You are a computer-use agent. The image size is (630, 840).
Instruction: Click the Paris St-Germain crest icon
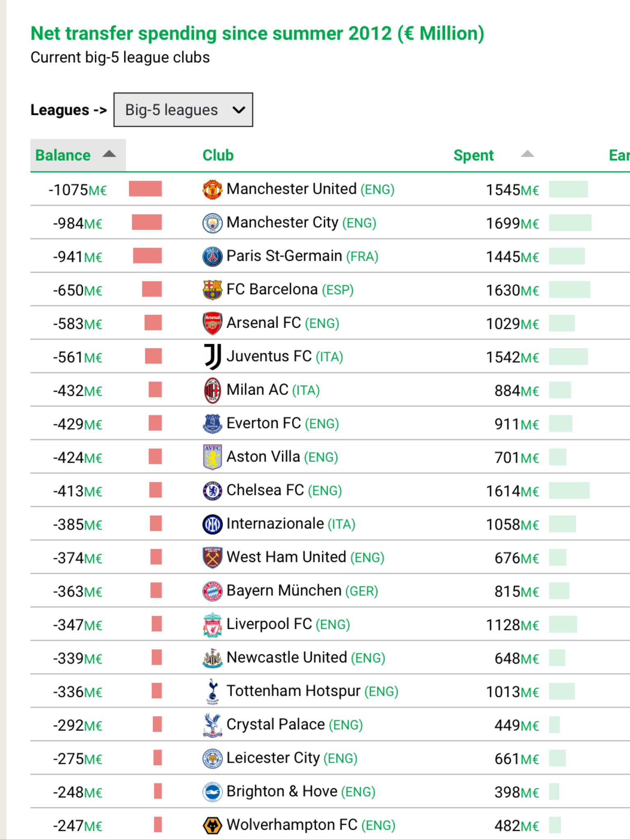coord(212,257)
